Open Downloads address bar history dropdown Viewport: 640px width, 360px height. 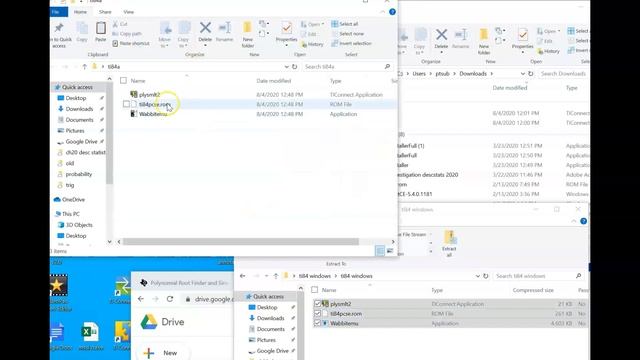[522, 73]
